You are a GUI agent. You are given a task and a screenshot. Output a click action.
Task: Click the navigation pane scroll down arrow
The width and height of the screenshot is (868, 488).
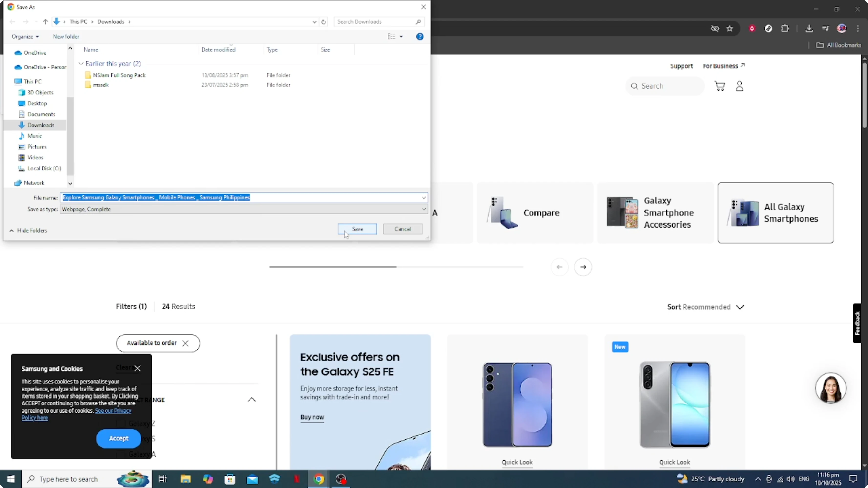[70, 183]
